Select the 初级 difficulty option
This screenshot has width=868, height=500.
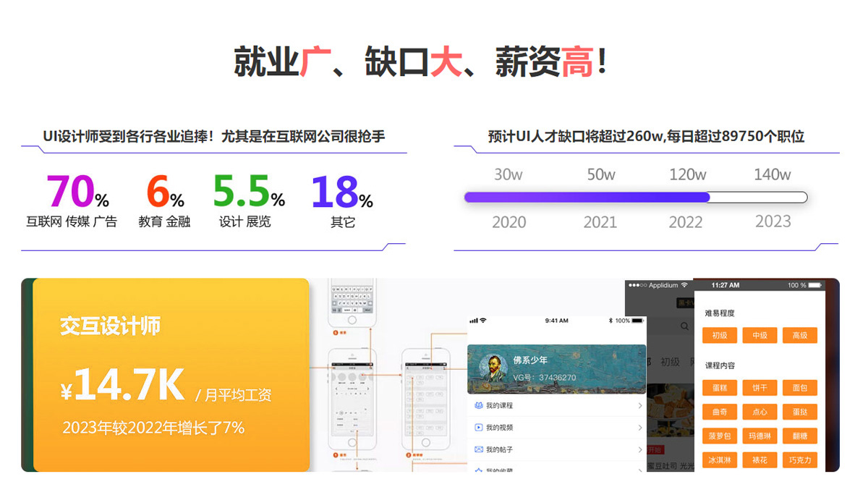click(x=719, y=336)
